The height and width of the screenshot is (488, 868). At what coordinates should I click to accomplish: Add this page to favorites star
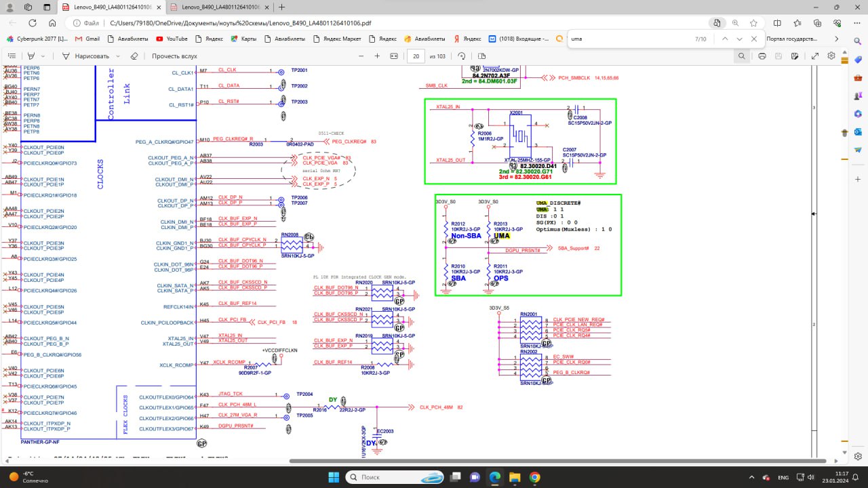(754, 23)
